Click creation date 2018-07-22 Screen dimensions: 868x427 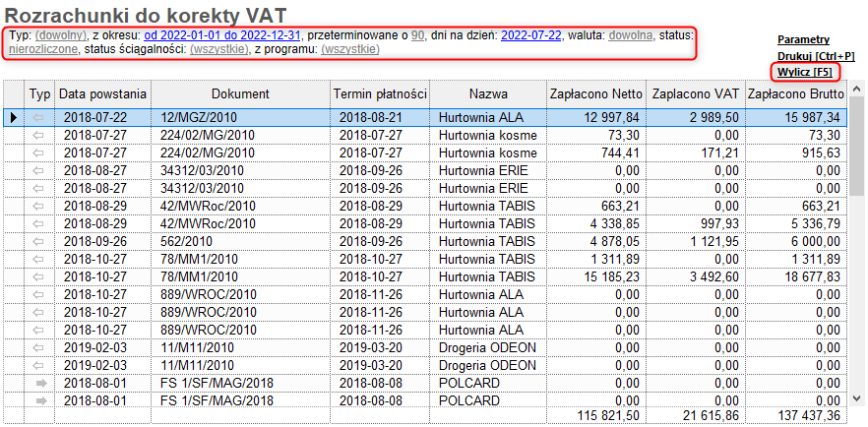(x=95, y=117)
